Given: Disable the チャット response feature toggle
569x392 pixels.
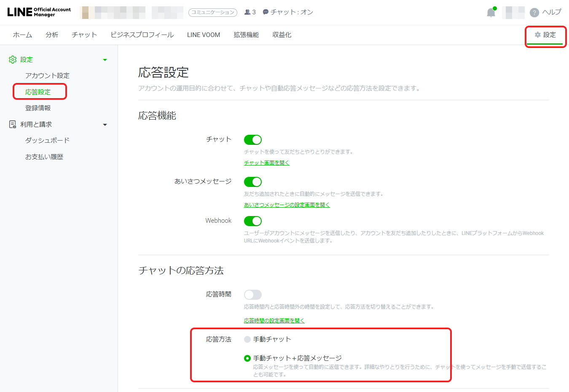Looking at the screenshot, I should (x=253, y=139).
